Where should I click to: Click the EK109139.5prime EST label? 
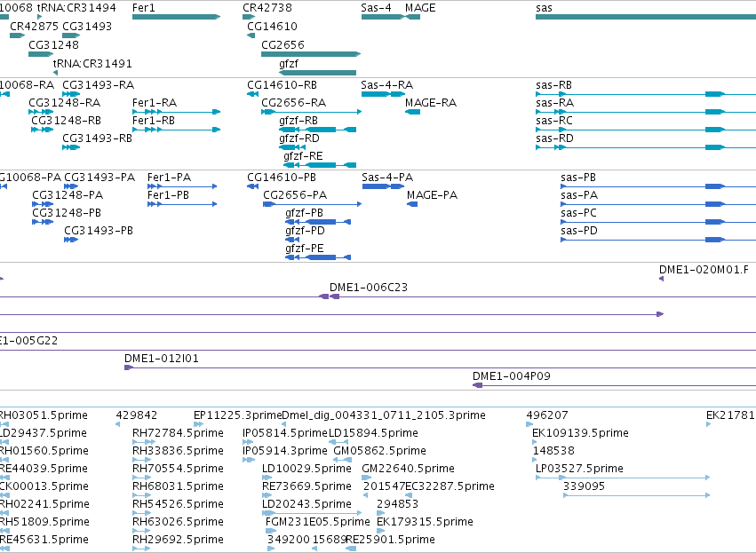580,433
